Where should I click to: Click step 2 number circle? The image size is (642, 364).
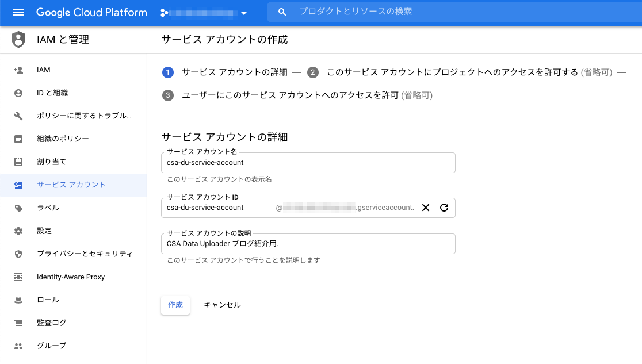pos(313,72)
